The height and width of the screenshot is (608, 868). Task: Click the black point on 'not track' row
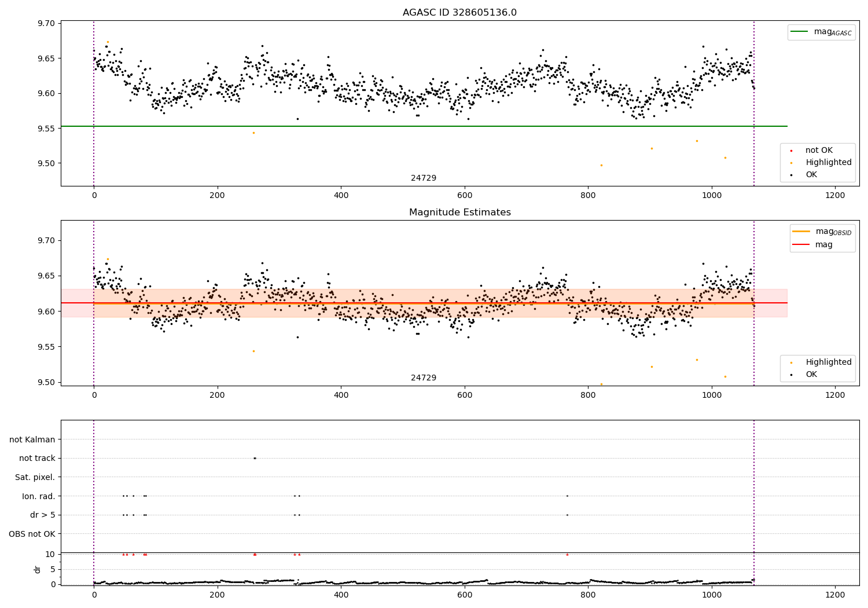click(255, 458)
